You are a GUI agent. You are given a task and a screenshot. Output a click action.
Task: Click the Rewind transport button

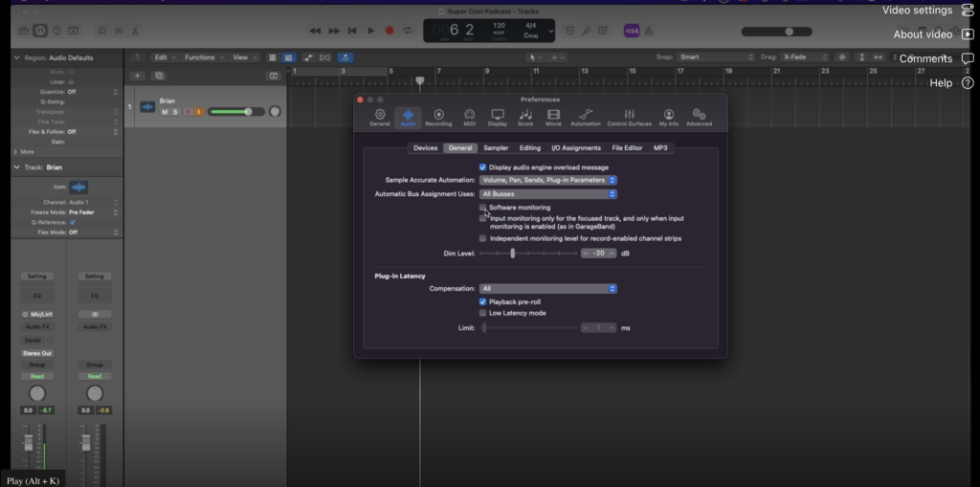click(315, 31)
